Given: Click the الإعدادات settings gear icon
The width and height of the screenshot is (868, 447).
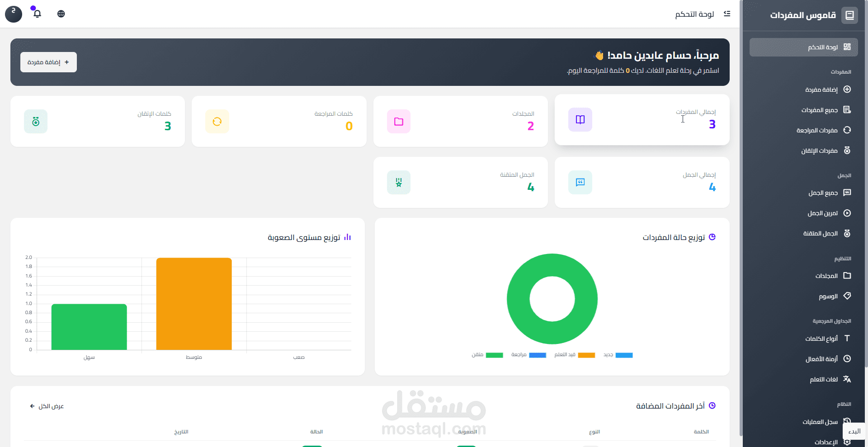Looking at the screenshot, I should [x=847, y=442].
